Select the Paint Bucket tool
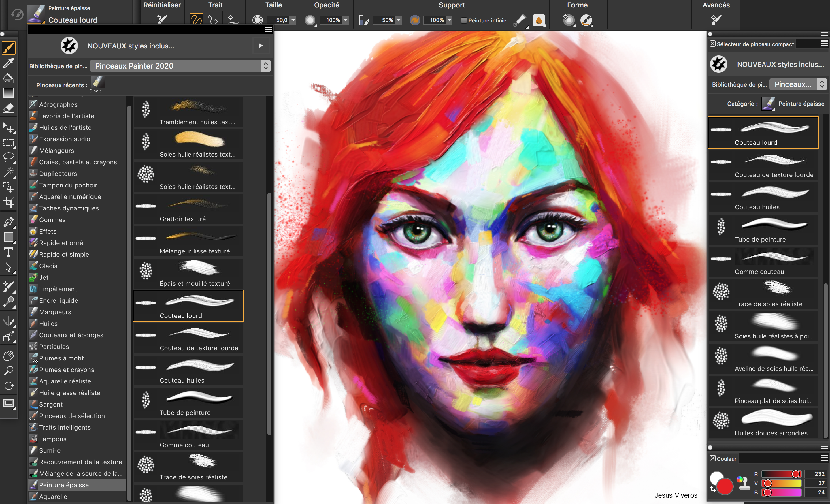This screenshot has width=830, height=504. click(8, 78)
